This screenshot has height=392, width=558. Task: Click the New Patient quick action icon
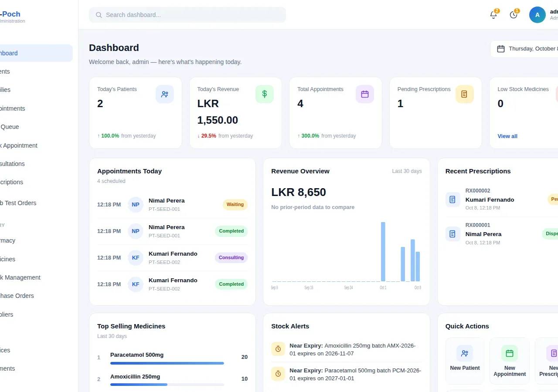click(x=465, y=353)
